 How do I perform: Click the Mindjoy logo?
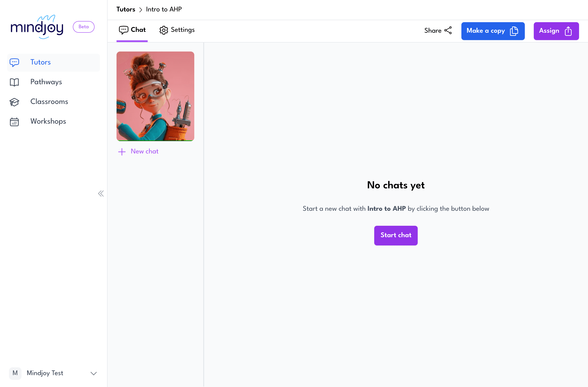[x=37, y=27]
